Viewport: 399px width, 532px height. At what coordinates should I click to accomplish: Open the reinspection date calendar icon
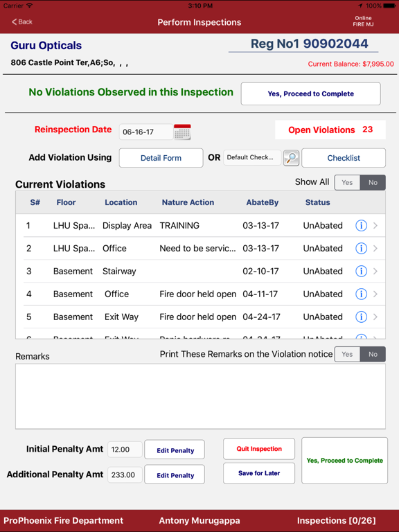[182, 132]
